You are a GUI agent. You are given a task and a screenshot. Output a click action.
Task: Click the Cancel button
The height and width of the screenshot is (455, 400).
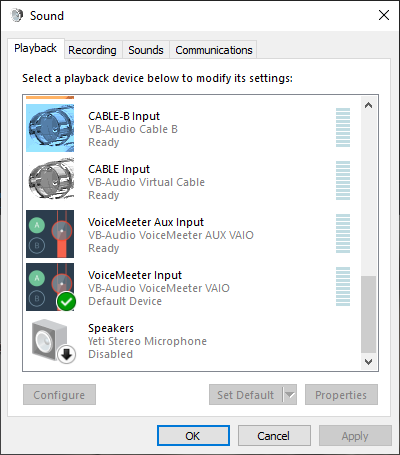coord(274,436)
